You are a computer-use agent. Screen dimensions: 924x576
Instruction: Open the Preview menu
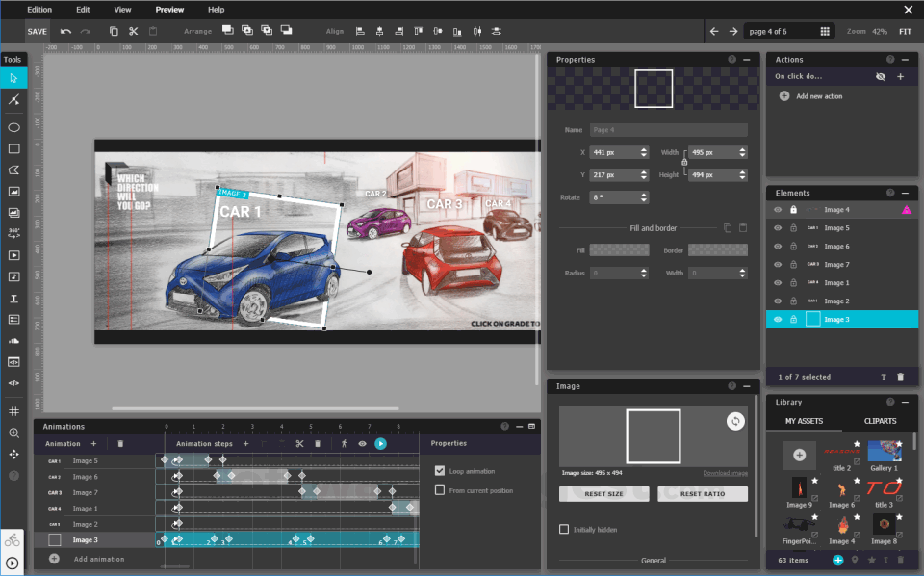pyautogui.click(x=169, y=10)
